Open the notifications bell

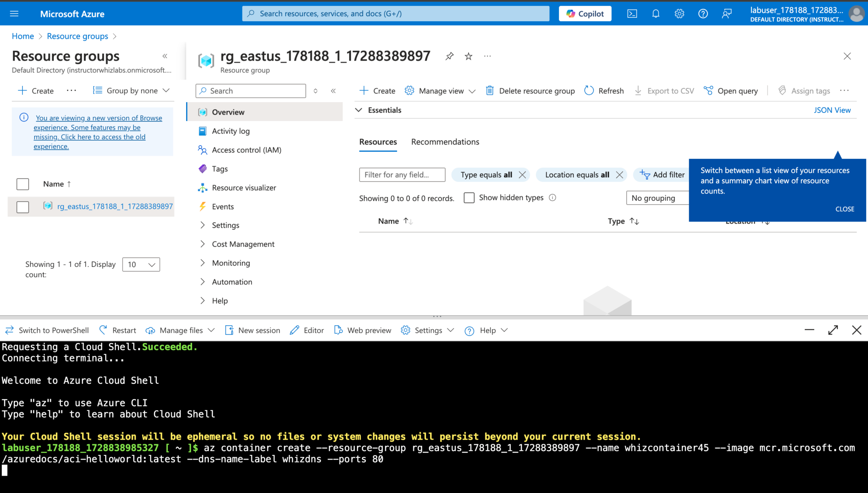click(656, 13)
